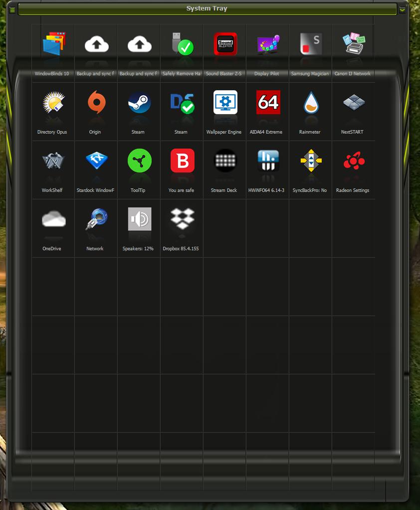Screen dimensions: 420x510
Task: Open Wallpaper Engine
Action: 225,103
